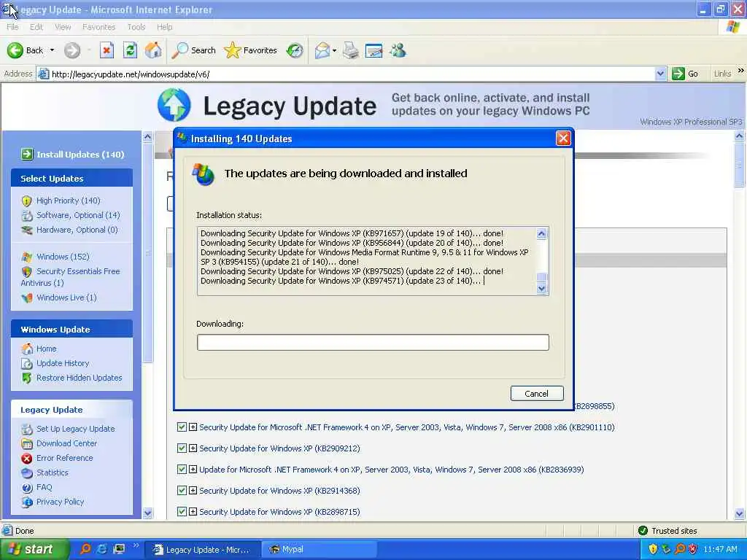Expand details for KB2909212 update
Screen dimensions: 747x560
(x=193, y=448)
